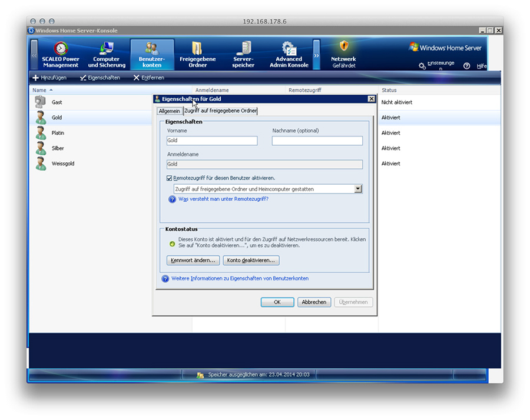Click Eigenschaften toolbar button

pos(100,78)
